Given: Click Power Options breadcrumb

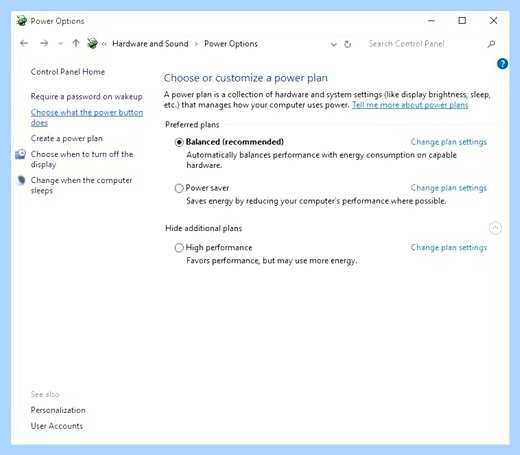Looking at the screenshot, I should pyautogui.click(x=231, y=44).
